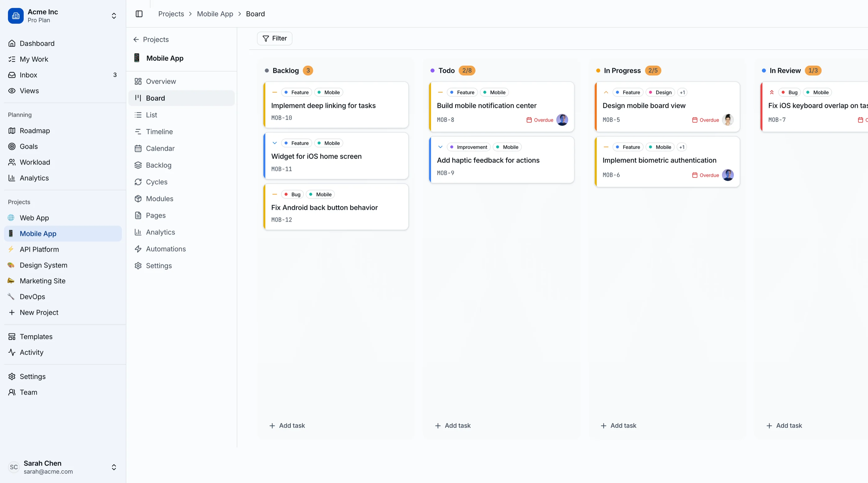Viewport: 868px width, 483px height.
Task: Open My Work checklist icon
Action: point(12,59)
